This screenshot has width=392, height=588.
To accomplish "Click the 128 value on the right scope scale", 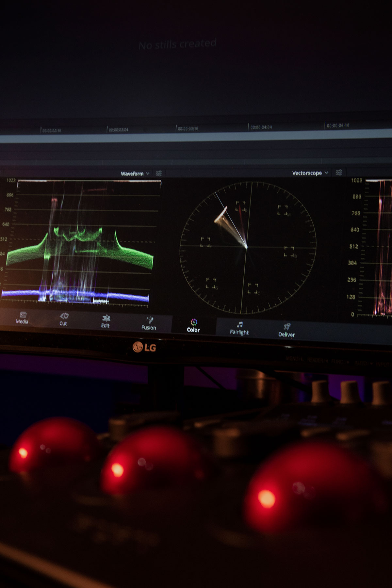I will point(351,297).
